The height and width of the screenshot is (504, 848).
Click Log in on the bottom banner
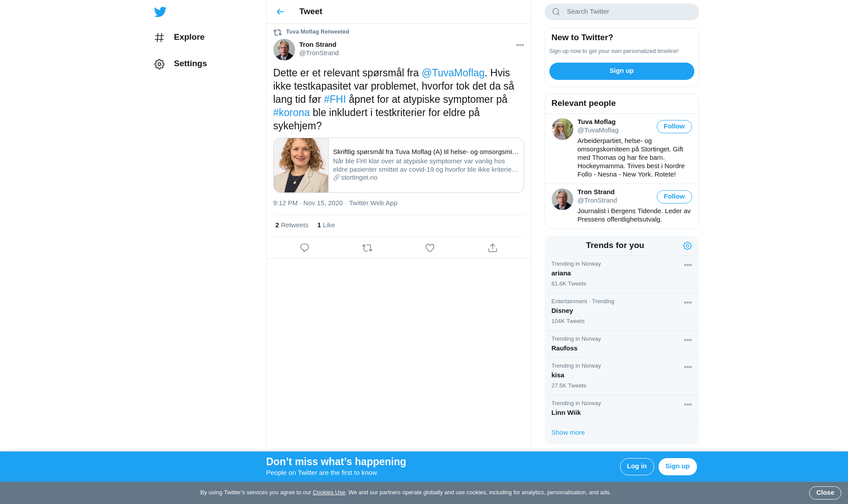[x=636, y=466]
